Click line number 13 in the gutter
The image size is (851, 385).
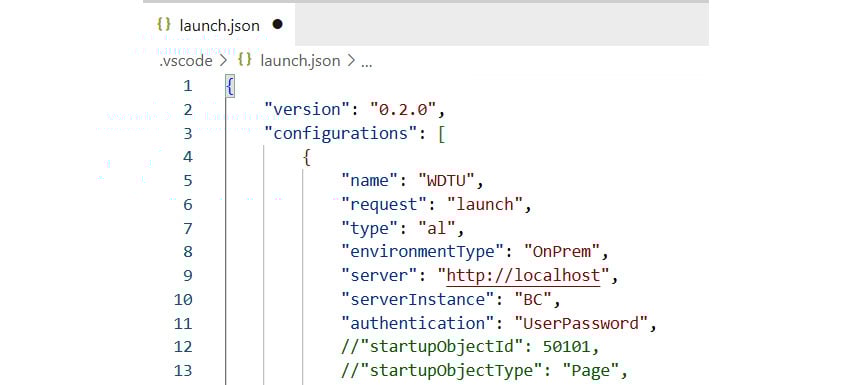click(183, 371)
